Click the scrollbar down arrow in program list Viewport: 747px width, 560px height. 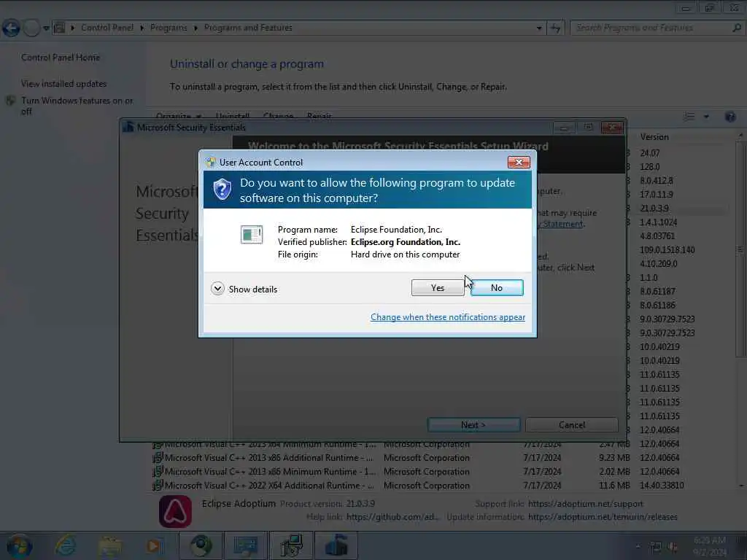pyautogui.click(x=741, y=485)
